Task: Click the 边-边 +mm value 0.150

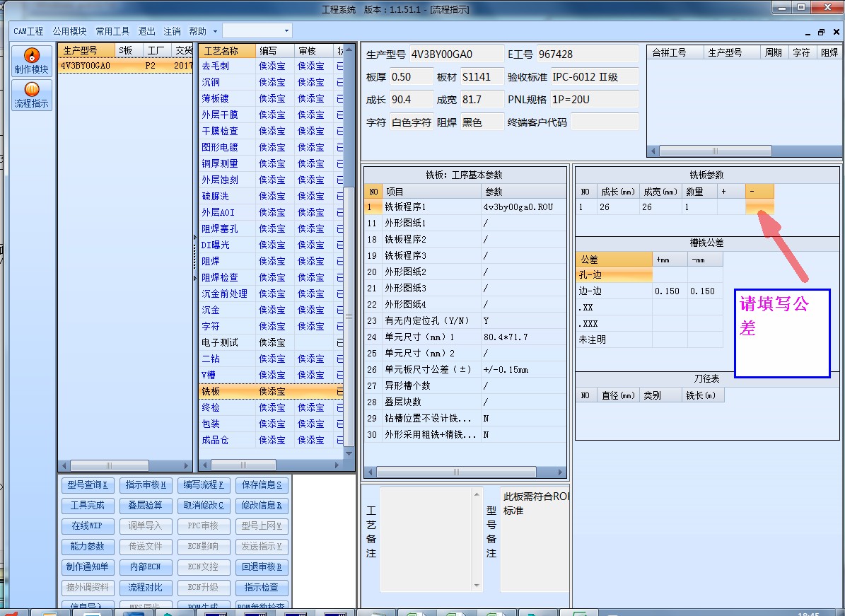Action: (670, 291)
